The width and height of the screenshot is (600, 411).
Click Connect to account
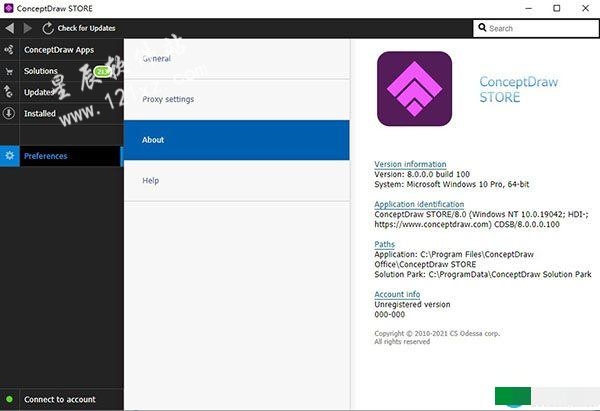point(60,400)
